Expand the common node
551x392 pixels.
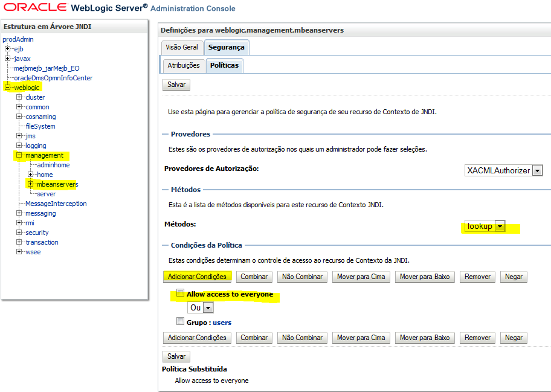[19, 106]
